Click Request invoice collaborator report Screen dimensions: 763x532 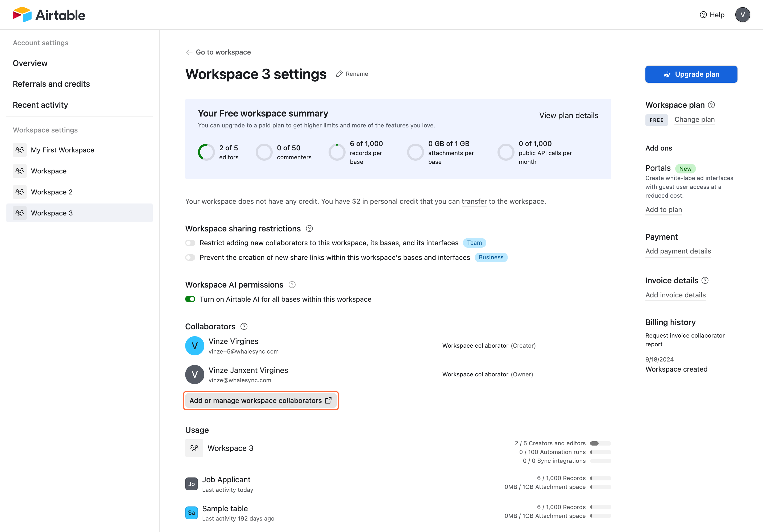coord(685,340)
